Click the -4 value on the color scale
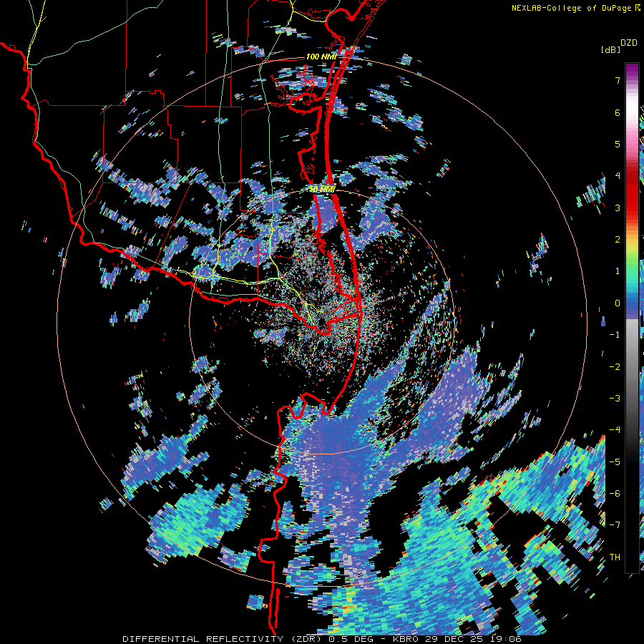 (615, 430)
